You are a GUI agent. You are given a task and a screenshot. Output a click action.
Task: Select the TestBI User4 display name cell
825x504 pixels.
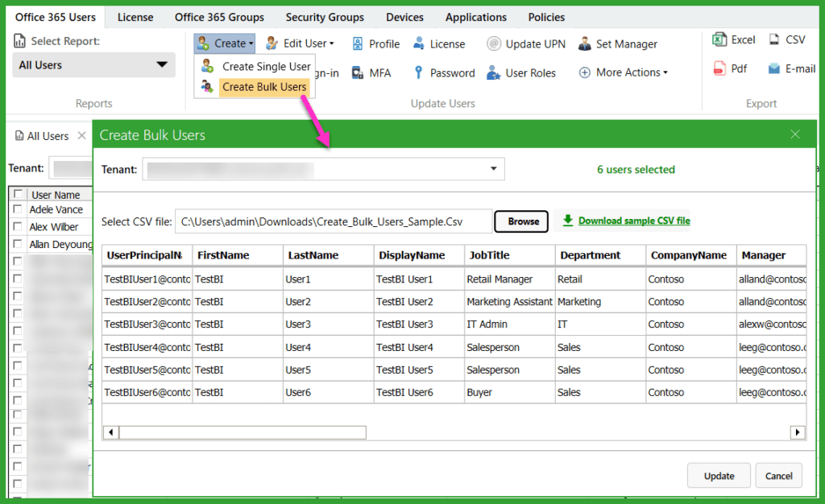419,347
